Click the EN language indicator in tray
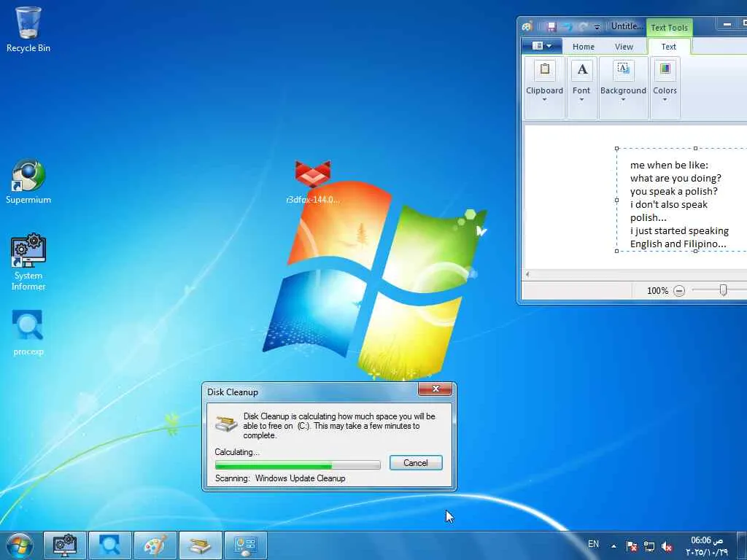 point(593,544)
